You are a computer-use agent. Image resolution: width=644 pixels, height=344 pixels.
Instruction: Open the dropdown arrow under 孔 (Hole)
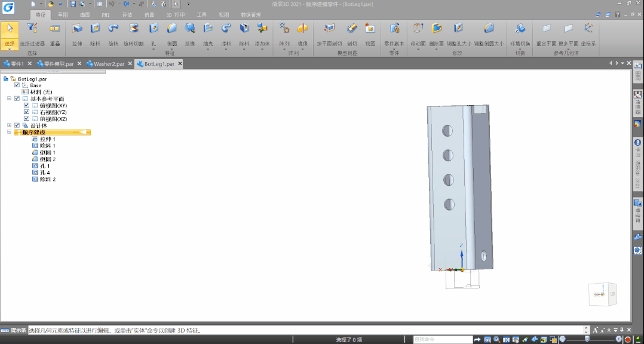pyautogui.click(x=154, y=49)
